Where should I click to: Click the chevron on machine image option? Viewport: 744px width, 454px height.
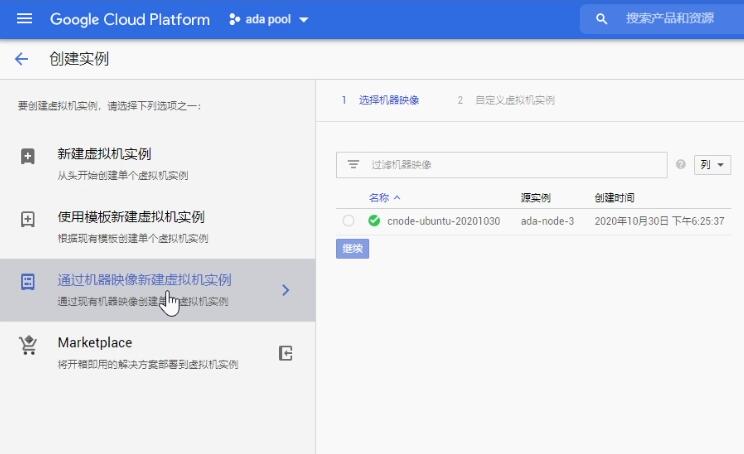pos(285,290)
